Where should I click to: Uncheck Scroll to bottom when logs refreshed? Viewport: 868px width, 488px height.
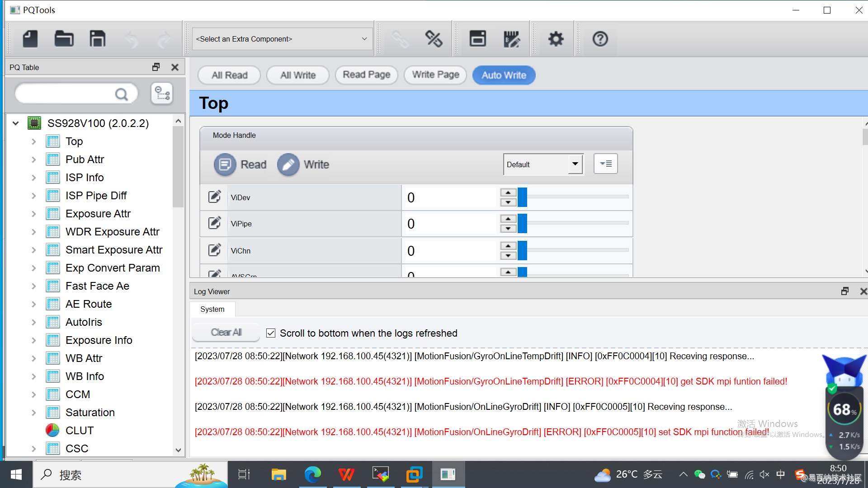coord(270,333)
